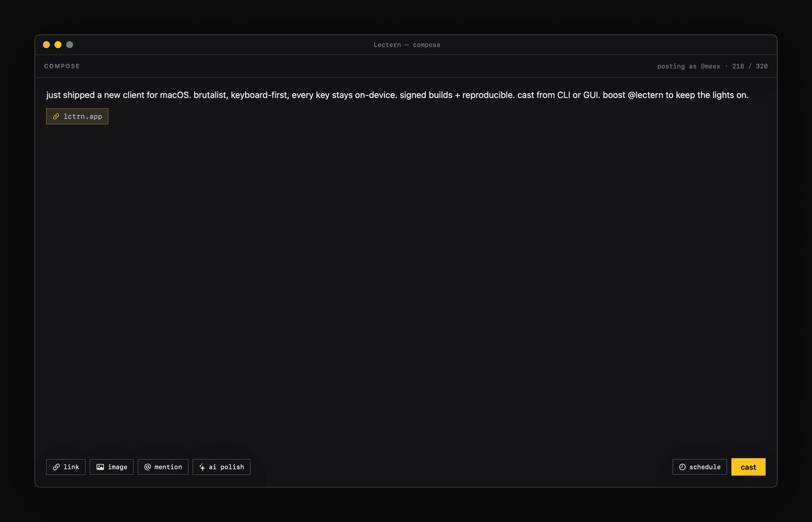
Task: Add an image with the image button
Action: [x=111, y=467]
